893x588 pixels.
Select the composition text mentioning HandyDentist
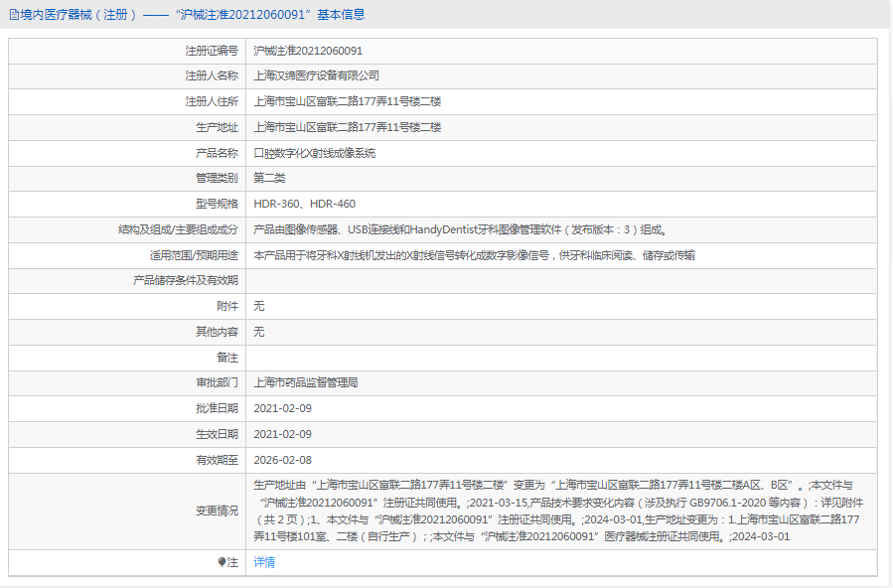pos(460,229)
